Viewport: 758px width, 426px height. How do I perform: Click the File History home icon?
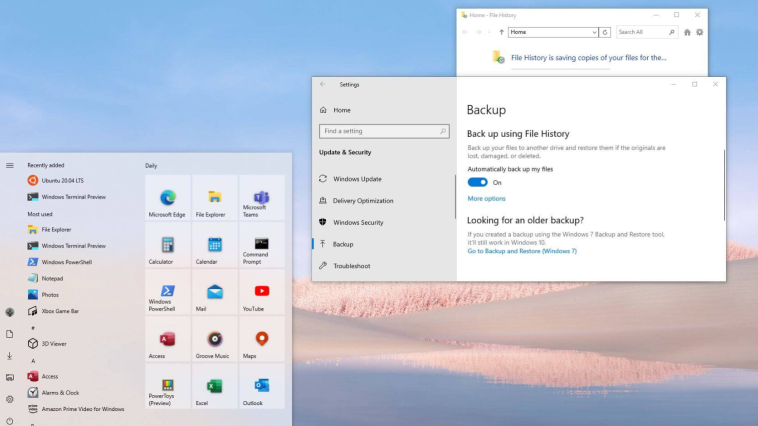pos(687,32)
